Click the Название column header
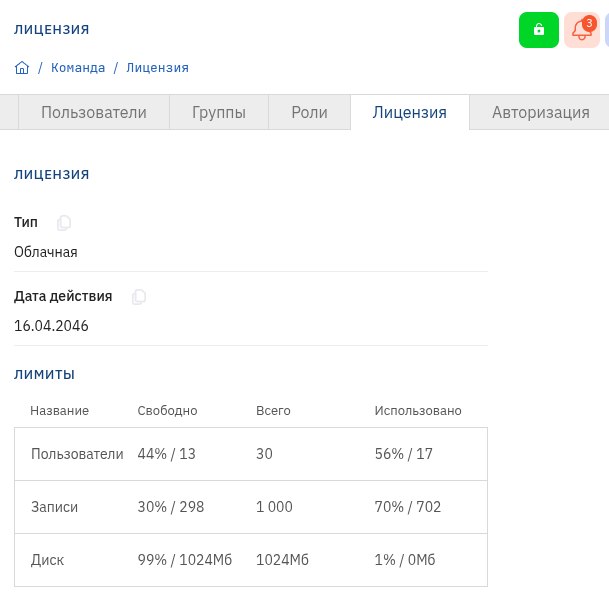The height and width of the screenshot is (612, 609). (59, 411)
